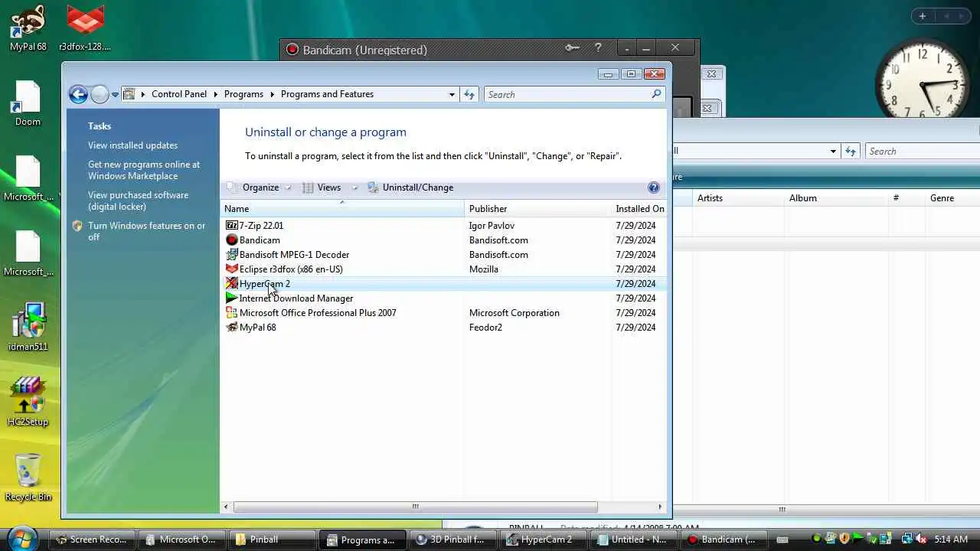The width and height of the screenshot is (980, 551).
Task: Select the 7-Zip 22.01 program icon
Action: [x=232, y=225]
